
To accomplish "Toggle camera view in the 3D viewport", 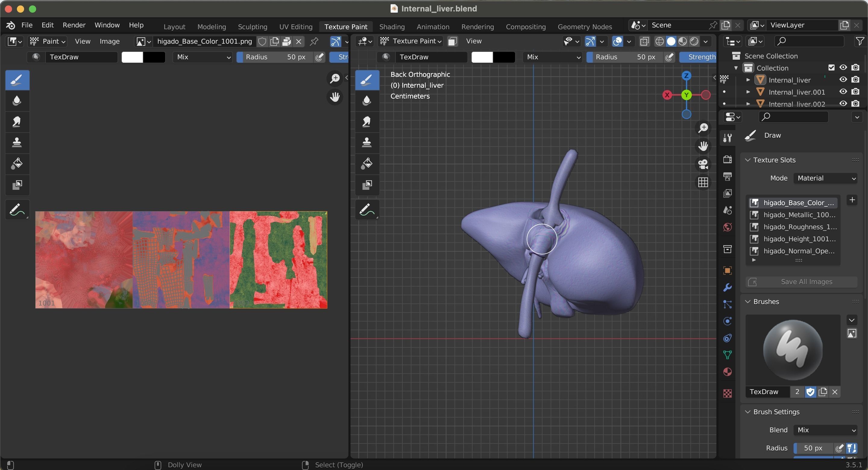I will pyautogui.click(x=703, y=164).
